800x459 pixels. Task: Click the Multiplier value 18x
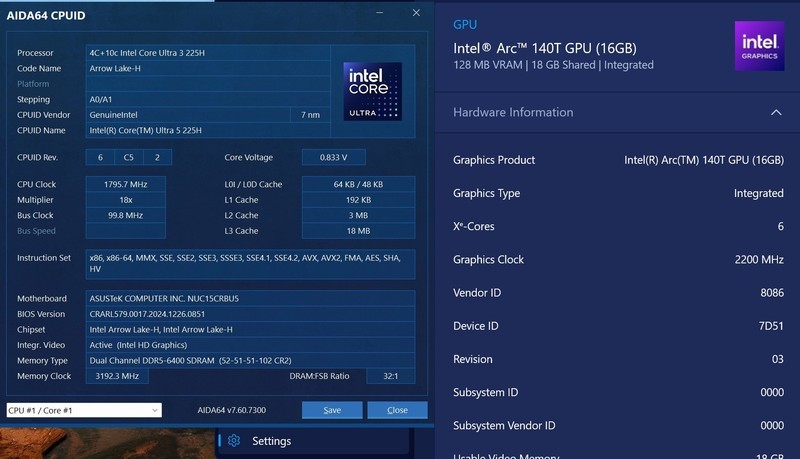pyautogui.click(x=126, y=200)
